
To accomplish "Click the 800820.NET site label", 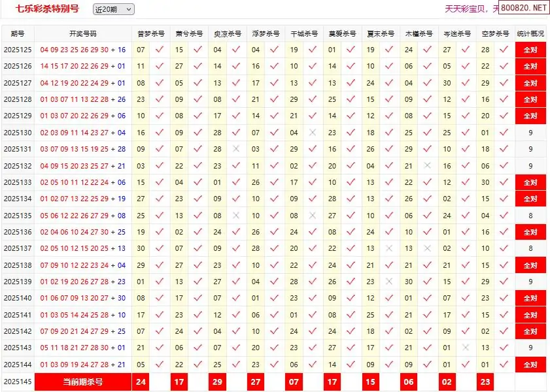I will click(x=525, y=8).
